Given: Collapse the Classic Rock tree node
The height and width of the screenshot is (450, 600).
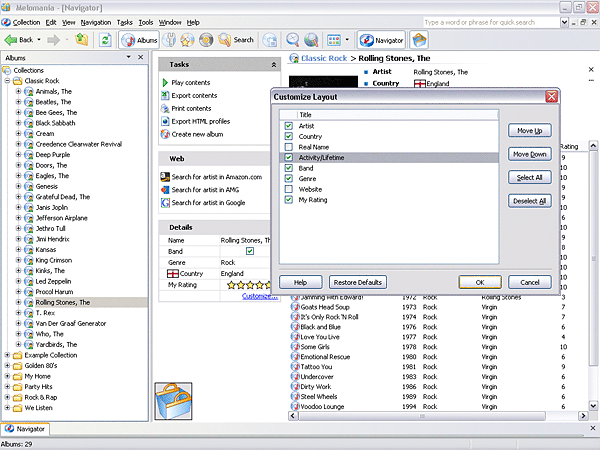Looking at the screenshot, I should point(7,81).
